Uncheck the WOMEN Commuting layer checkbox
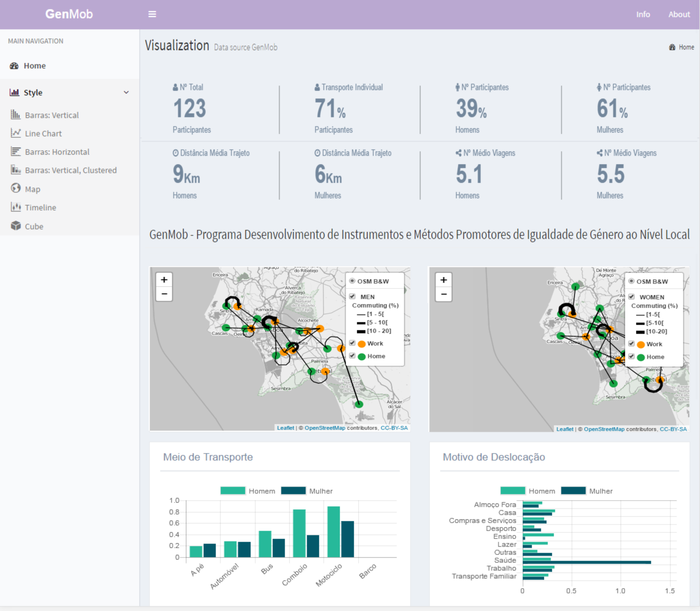Viewport: 700px width, 611px height. (632, 297)
